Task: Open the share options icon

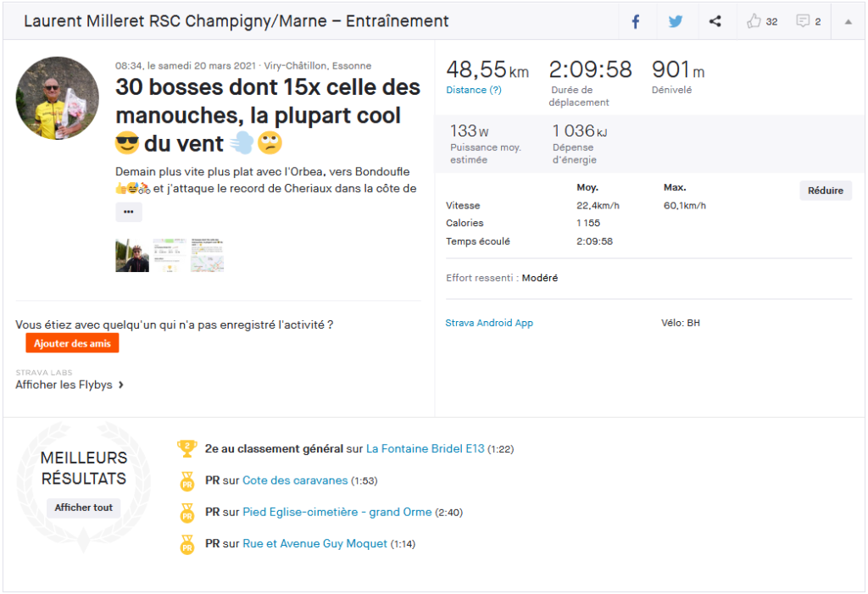Action: (715, 21)
